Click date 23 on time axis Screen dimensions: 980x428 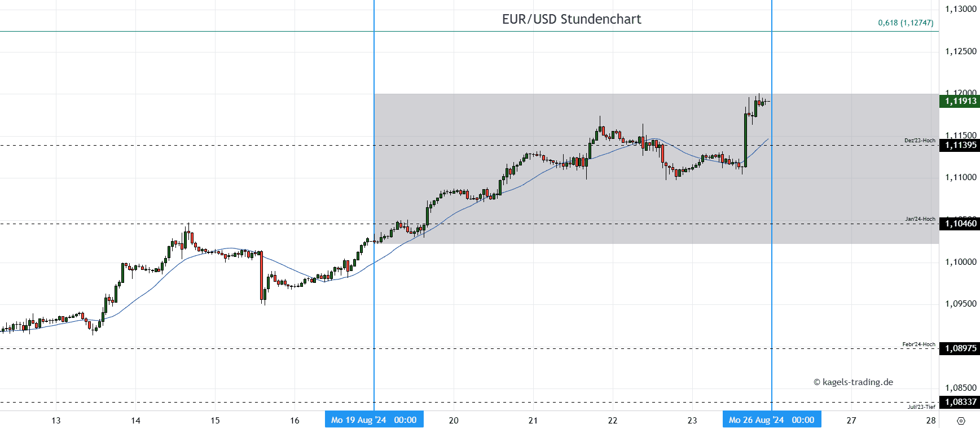pos(692,420)
